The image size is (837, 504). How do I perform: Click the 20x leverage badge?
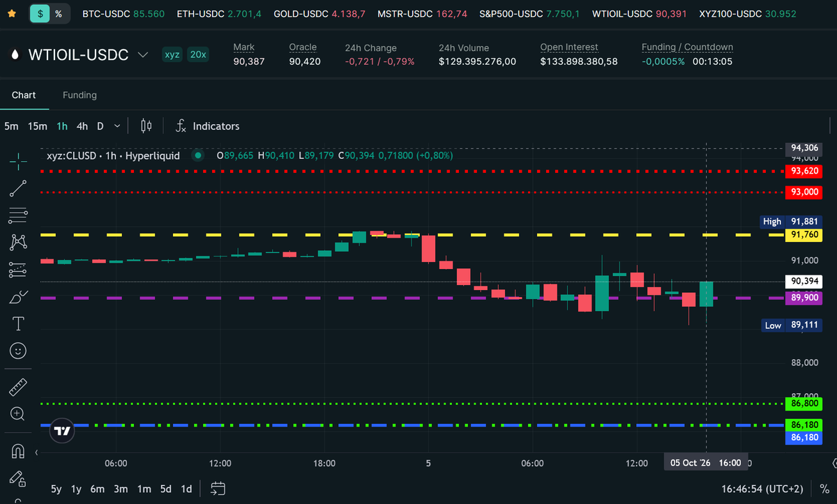[198, 54]
